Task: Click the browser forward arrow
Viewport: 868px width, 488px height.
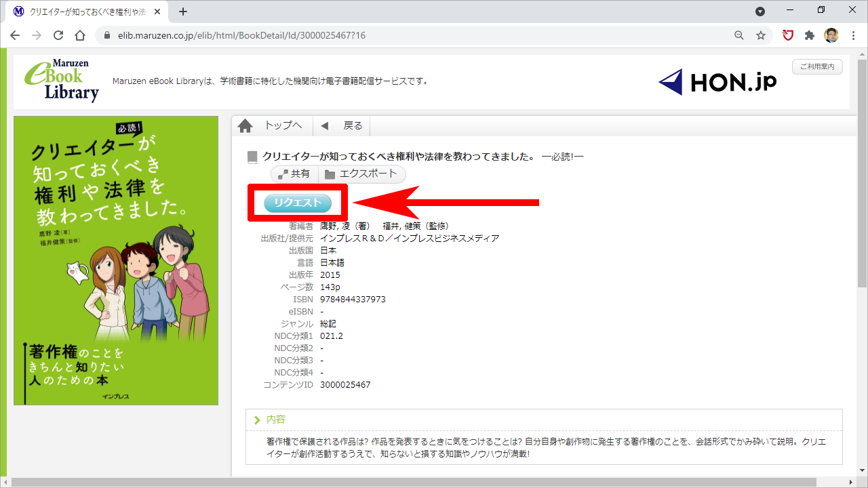Action: coord(37,35)
